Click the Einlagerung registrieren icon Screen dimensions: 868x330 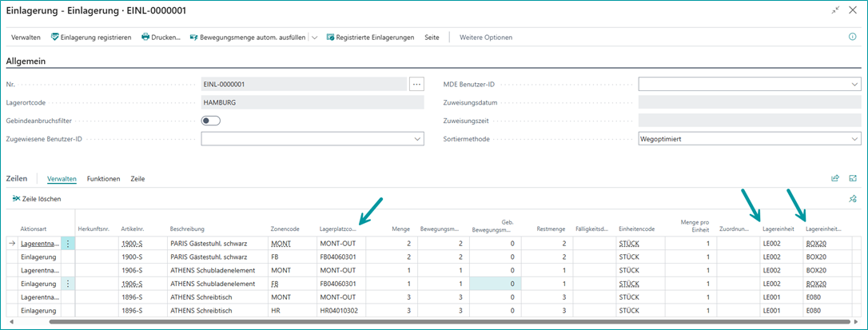(55, 38)
